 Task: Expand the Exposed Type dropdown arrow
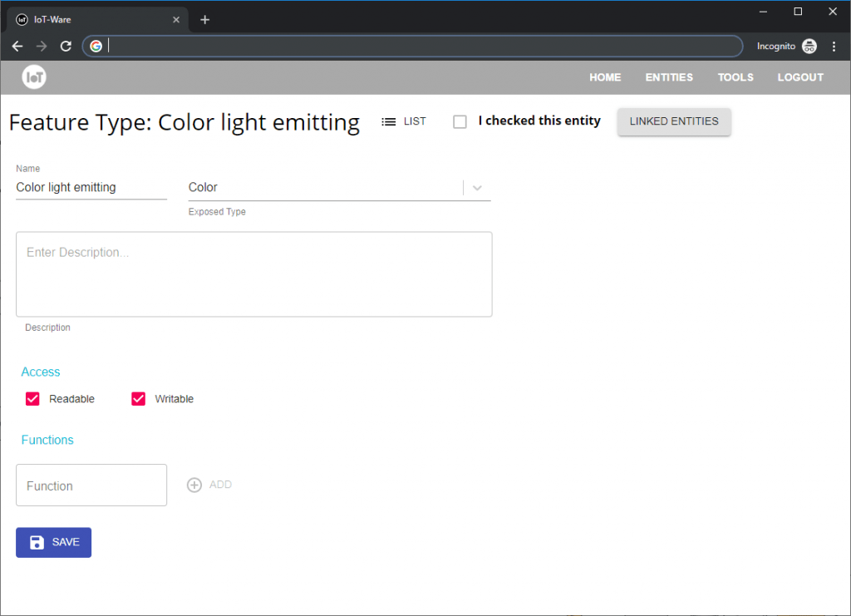click(x=477, y=188)
